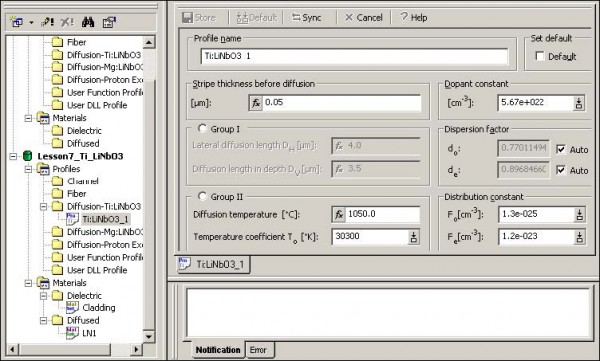Click the Store button
The image size is (600, 361).
199,18
